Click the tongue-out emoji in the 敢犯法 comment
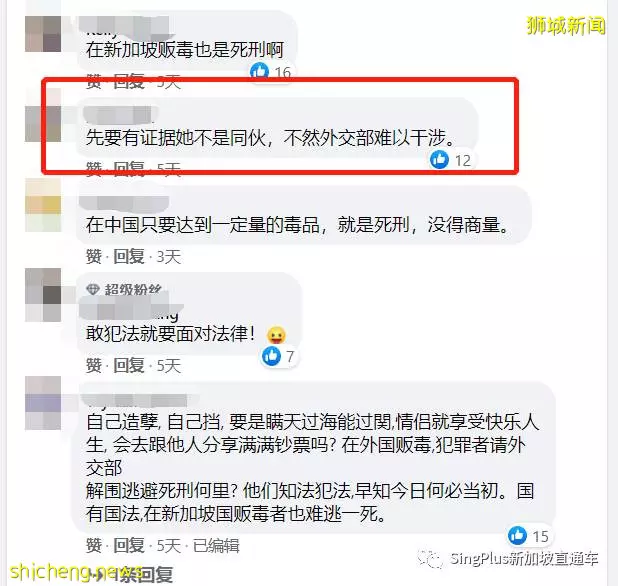 276,335
